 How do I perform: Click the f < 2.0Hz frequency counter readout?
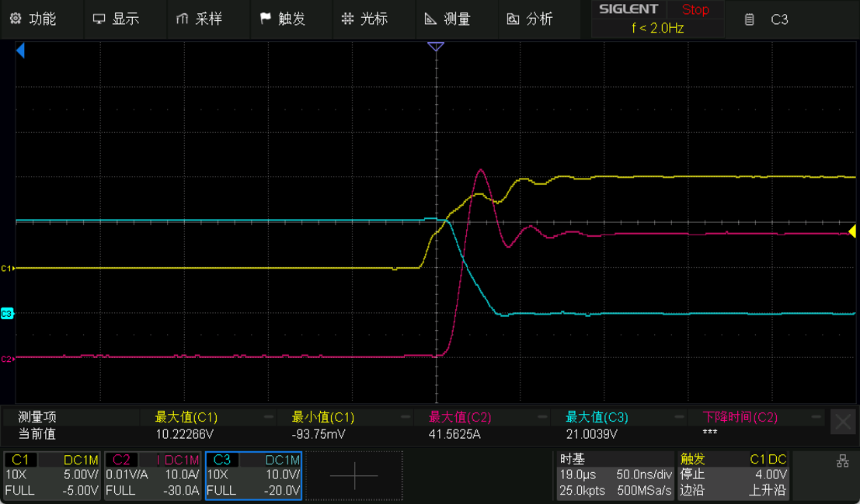click(657, 28)
